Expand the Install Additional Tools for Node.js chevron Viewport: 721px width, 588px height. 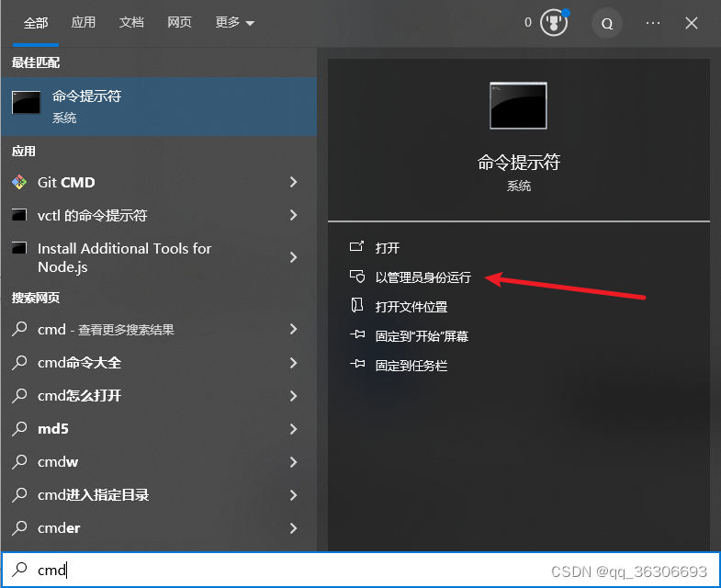[x=293, y=257]
